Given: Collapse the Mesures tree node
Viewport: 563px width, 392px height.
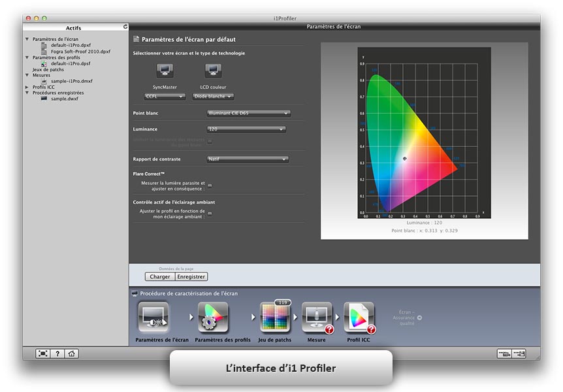Looking at the screenshot, I should 27,75.
